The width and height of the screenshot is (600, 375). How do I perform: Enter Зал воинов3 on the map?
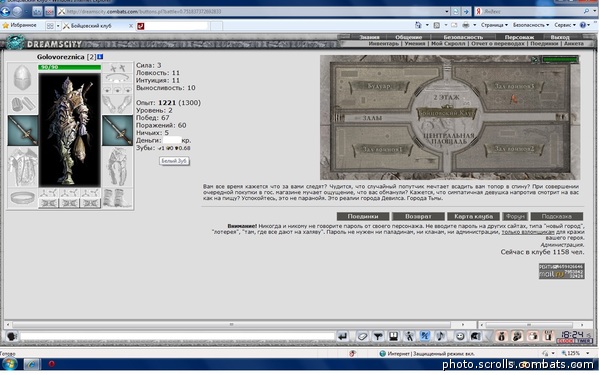(x=514, y=86)
